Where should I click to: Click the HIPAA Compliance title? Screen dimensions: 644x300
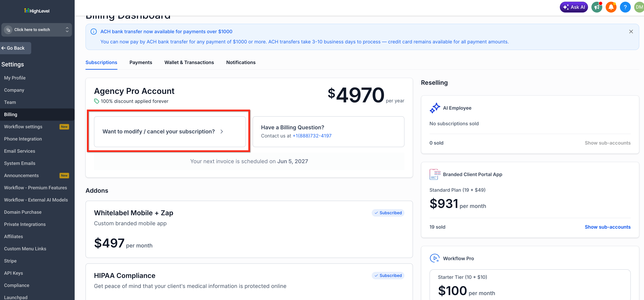point(125,276)
